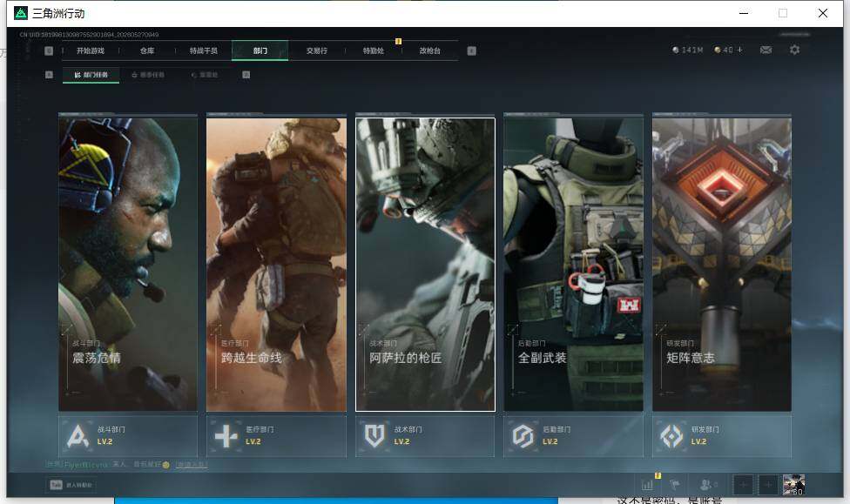Click the Delta Force logo in title bar
Viewport: 850px width, 504px height.
[x=21, y=13]
